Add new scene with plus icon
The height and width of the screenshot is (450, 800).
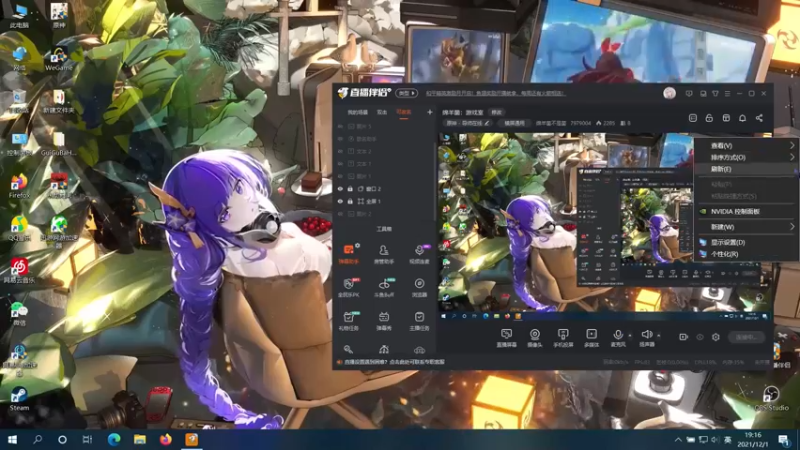pos(430,112)
